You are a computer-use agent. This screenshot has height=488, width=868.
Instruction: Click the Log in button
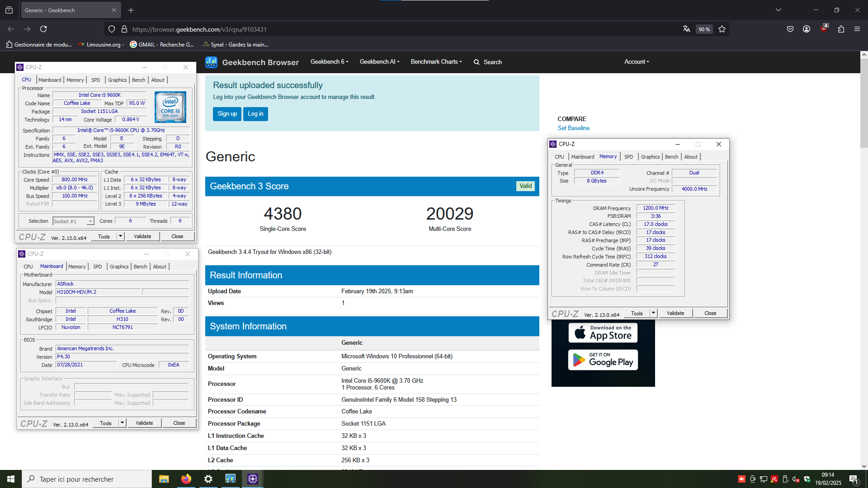tap(255, 114)
